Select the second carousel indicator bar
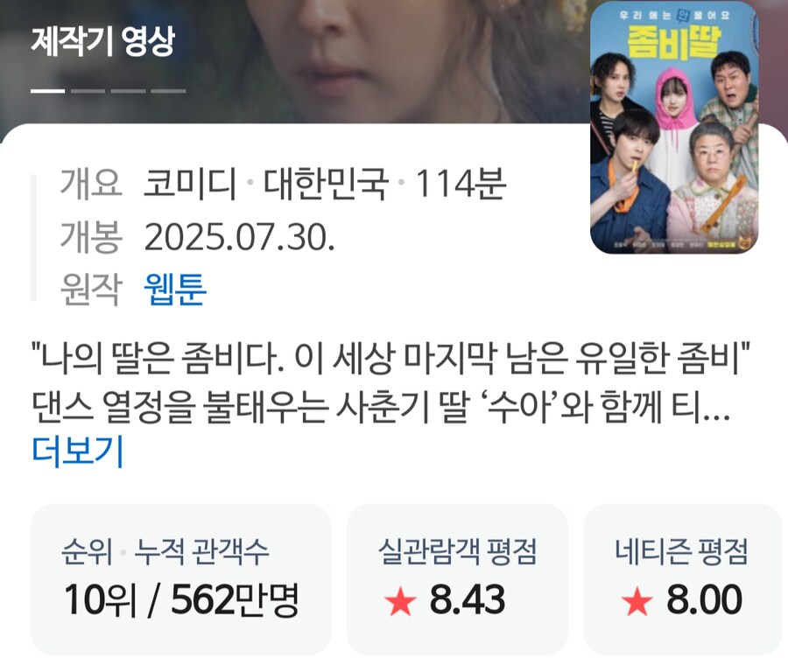 coord(88,91)
